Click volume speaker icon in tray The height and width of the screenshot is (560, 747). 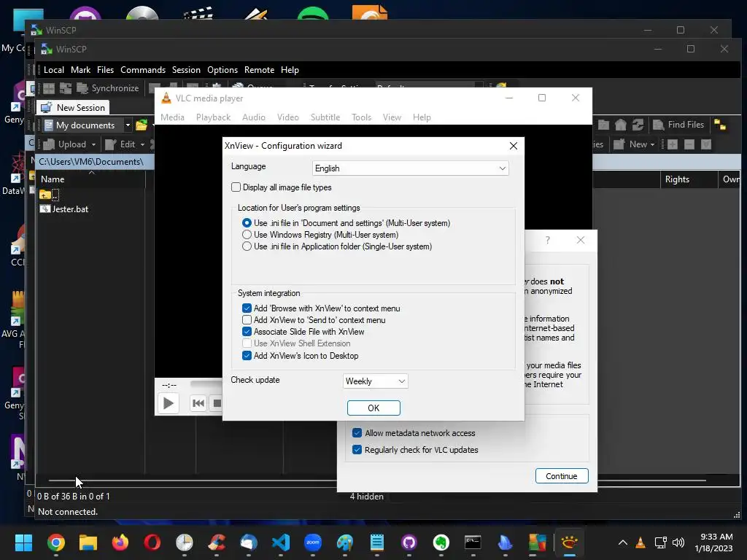[x=678, y=542]
